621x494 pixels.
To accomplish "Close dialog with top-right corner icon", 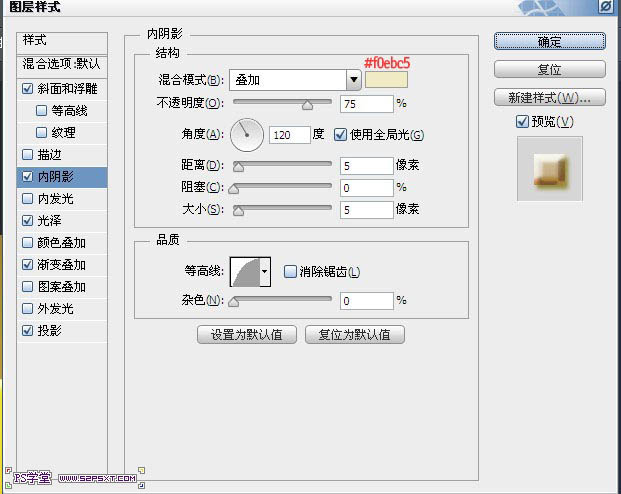I will click(606, 8).
